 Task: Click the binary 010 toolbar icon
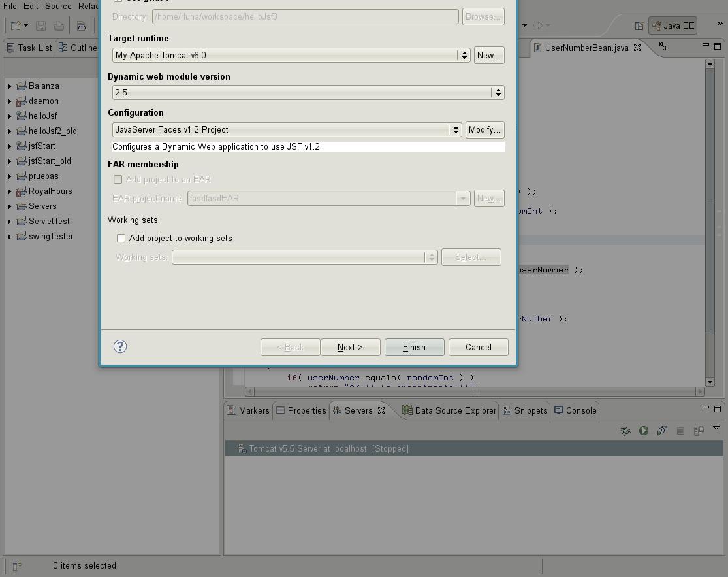81,26
